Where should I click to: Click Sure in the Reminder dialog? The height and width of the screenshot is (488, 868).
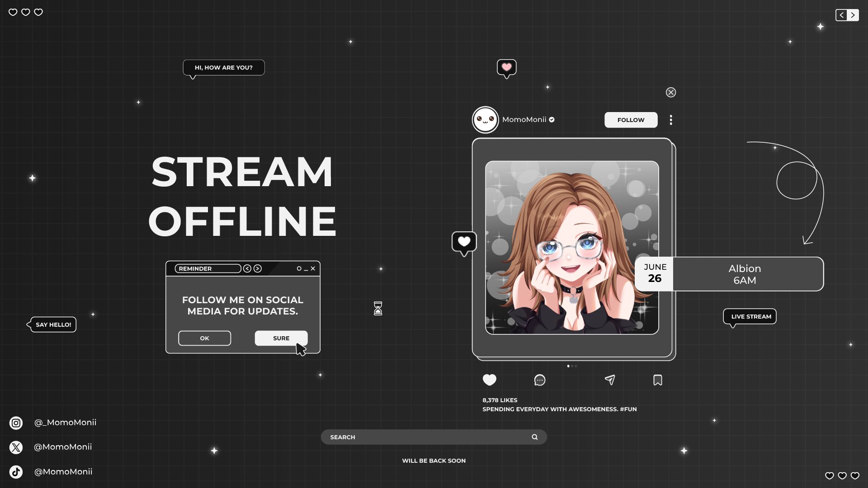281,338
